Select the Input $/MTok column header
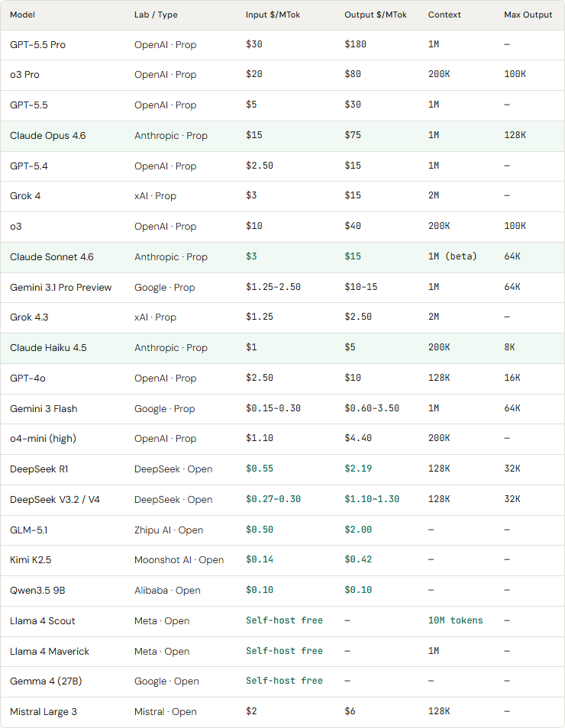 [273, 14]
